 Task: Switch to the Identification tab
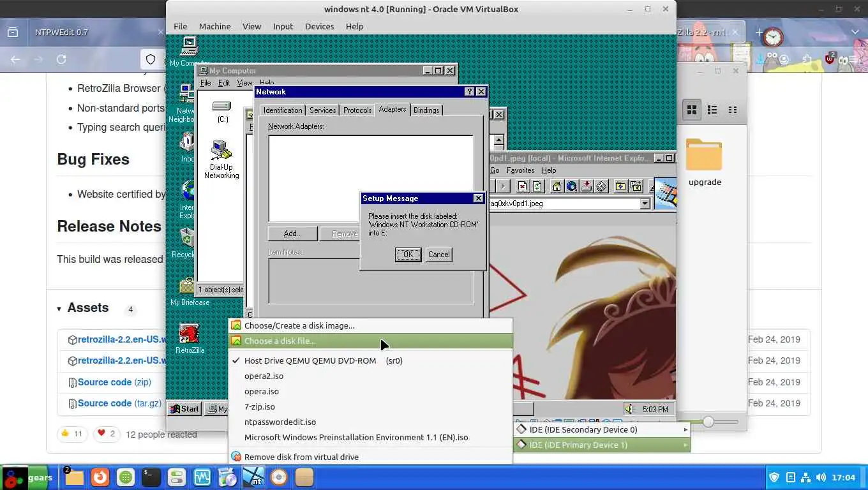(x=283, y=110)
